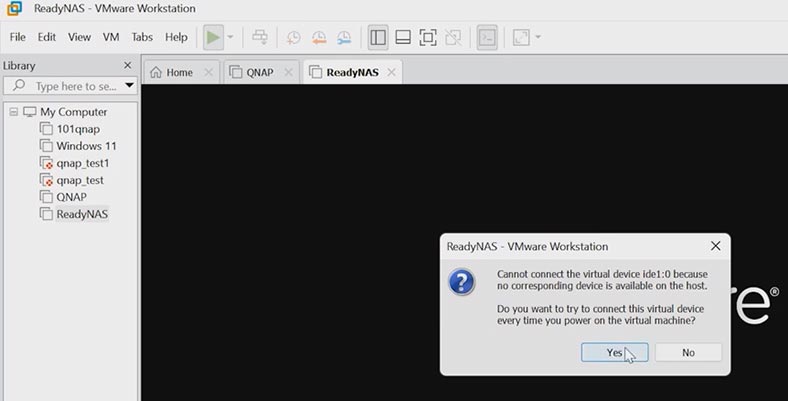Click the console view terminal icon
Viewport: 788px width, 401px height.
pos(487,37)
